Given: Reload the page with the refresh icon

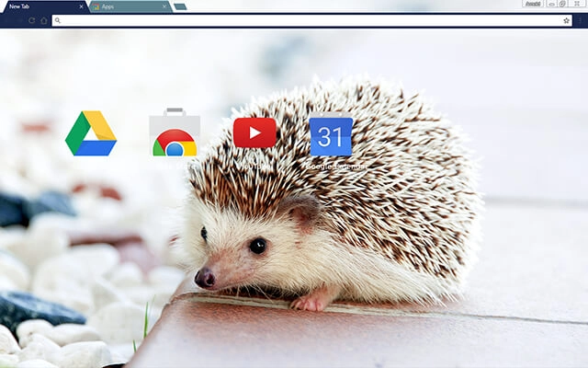Looking at the screenshot, I should click(x=32, y=20).
